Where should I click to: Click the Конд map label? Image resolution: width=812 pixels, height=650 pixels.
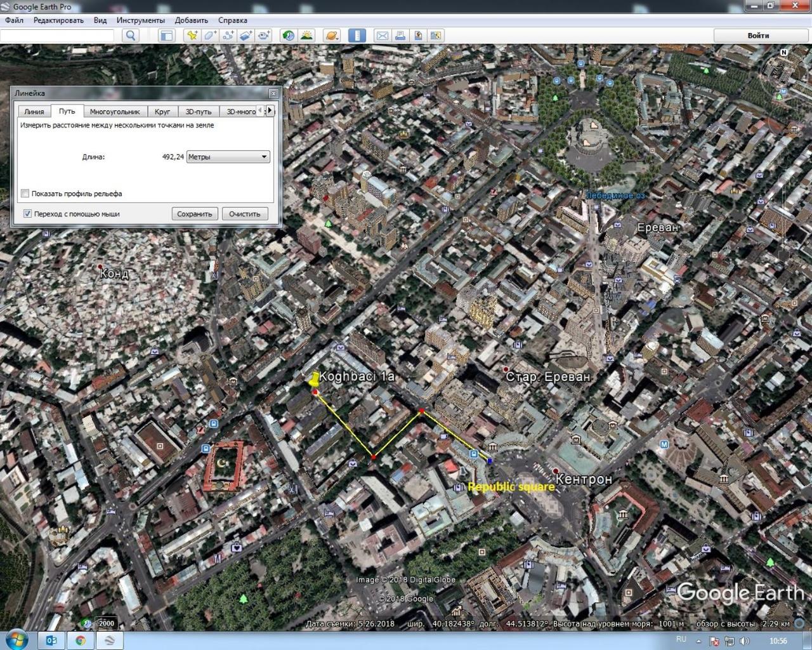[x=115, y=274]
